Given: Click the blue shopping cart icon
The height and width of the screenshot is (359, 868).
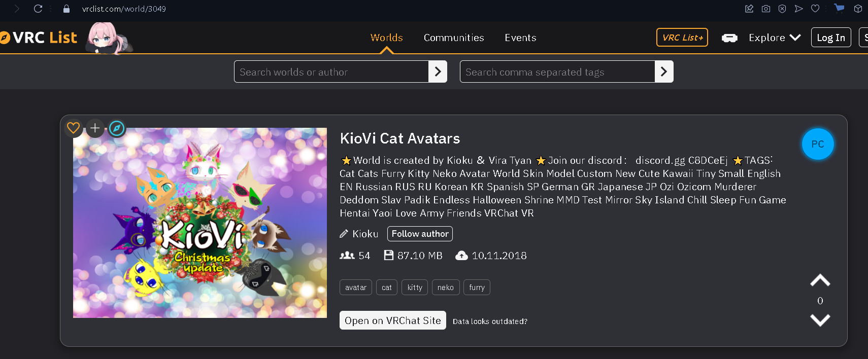Looking at the screenshot, I should pos(839,8).
